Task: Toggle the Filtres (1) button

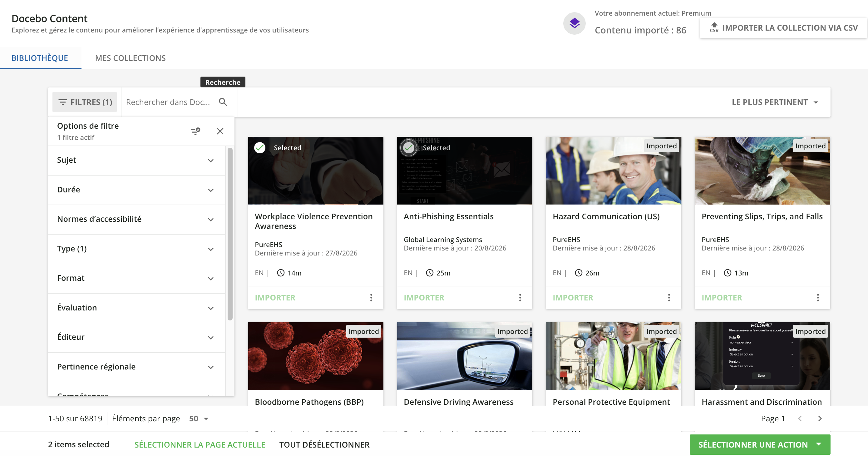Action: (x=85, y=102)
